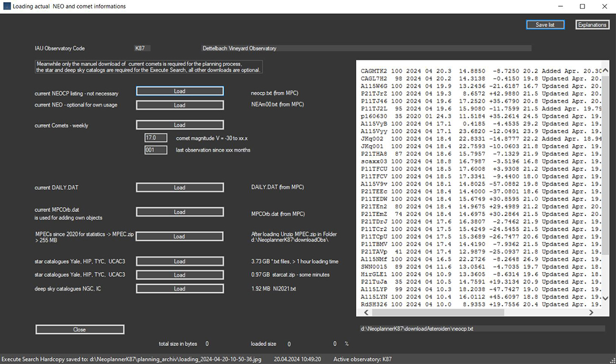Click the Close button
Viewport: 616px width, 364px height.
pyautogui.click(x=80, y=330)
